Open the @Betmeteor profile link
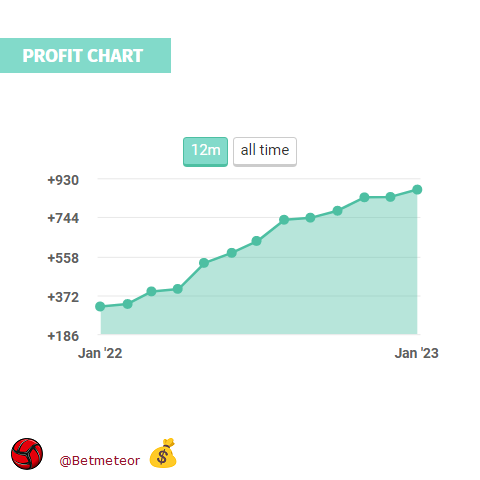 [x=99, y=461]
